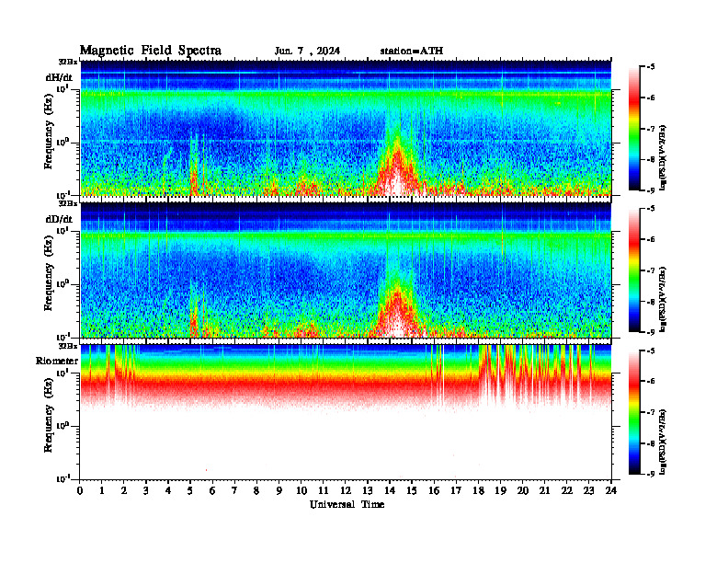Click hour "17" on the Universal Time axis
Screen dimensions: 728x563
tap(456, 491)
